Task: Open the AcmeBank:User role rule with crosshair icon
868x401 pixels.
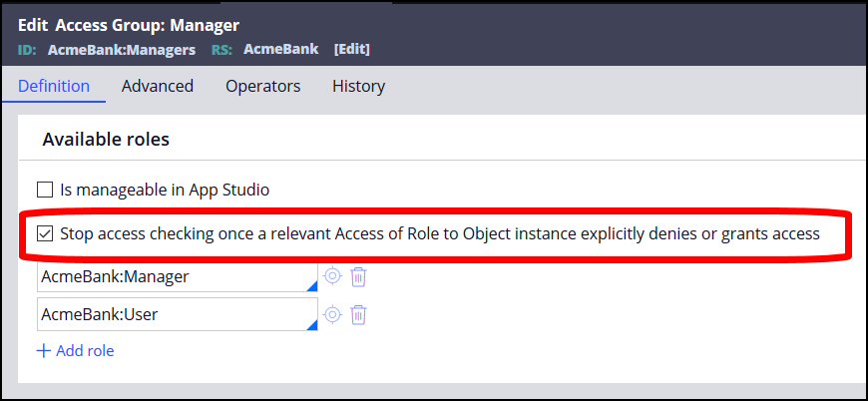Action: [x=333, y=314]
